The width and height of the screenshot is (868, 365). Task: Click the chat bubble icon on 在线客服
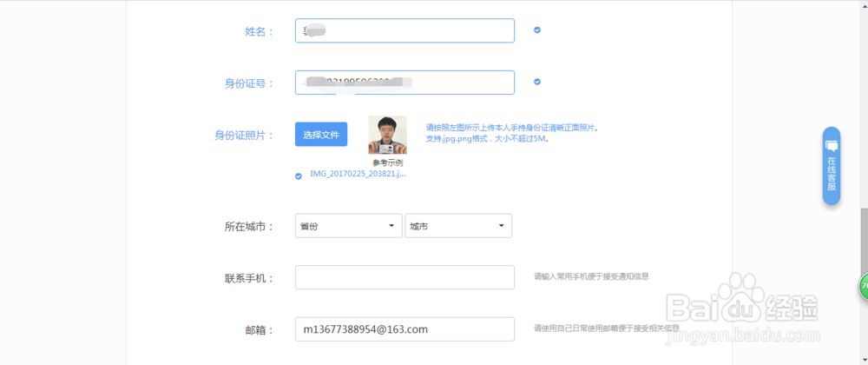[832, 146]
